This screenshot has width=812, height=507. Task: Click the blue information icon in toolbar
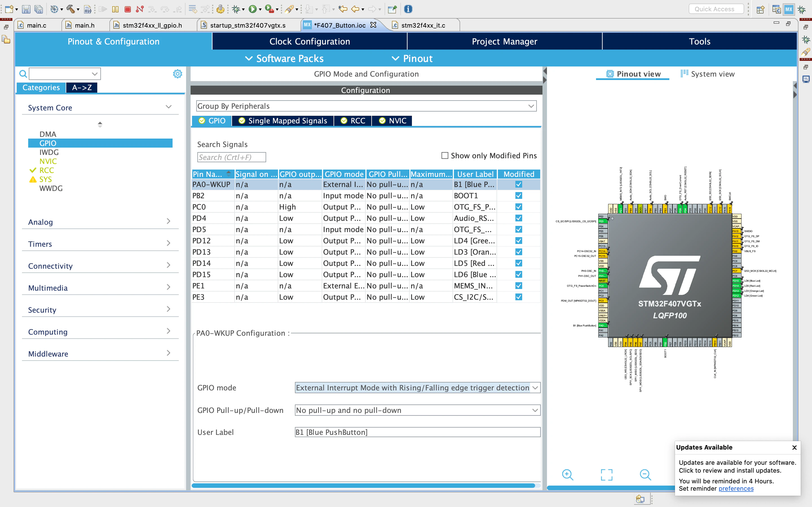pyautogui.click(x=408, y=9)
